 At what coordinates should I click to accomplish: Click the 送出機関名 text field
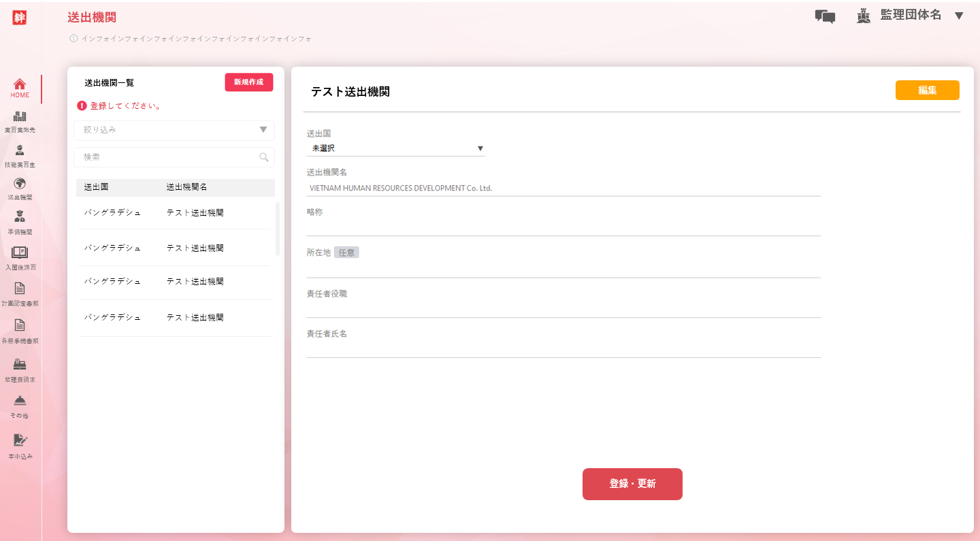pos(563,188)
